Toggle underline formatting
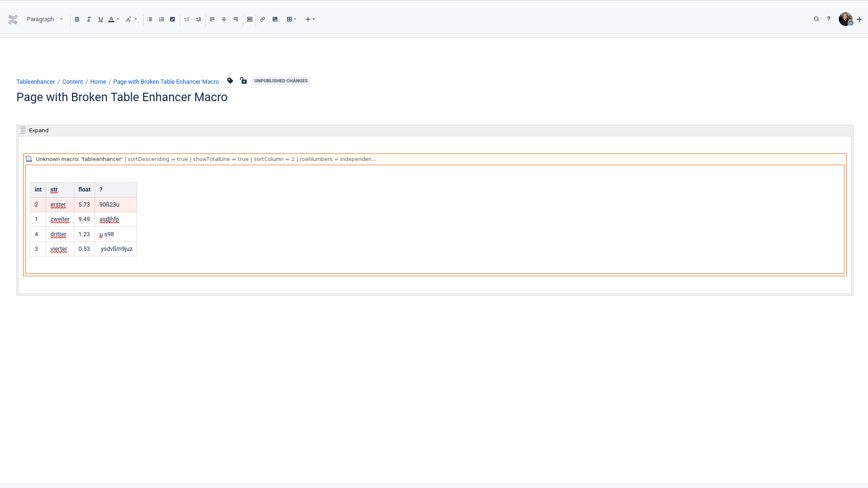The image size is (868, 488). tap(100, 19)
